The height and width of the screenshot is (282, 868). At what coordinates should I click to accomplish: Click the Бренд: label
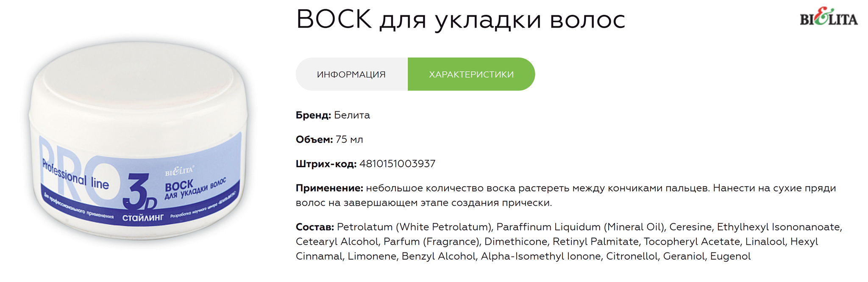(x=313, y=115)
